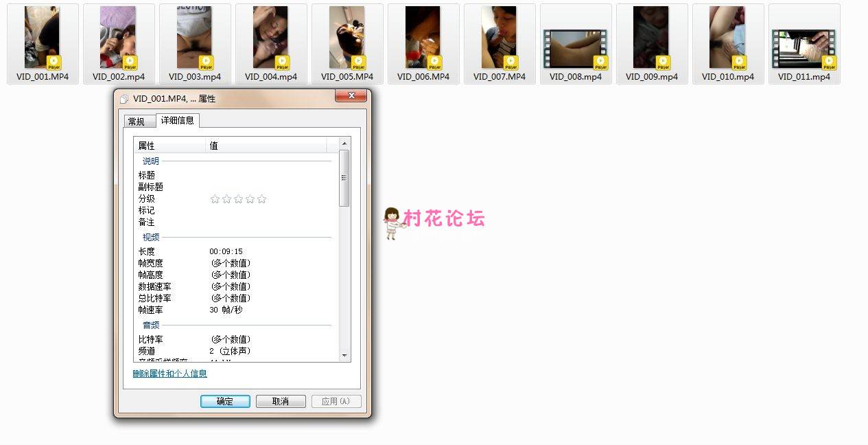Set the 分级 rating to one star

click(x=215, y=199)
